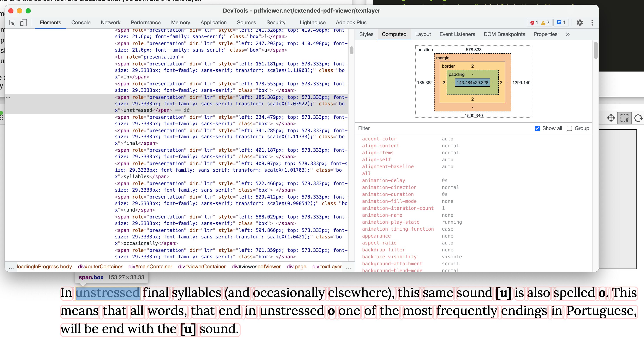Viewport: 644px width, 339px height.
Task: Enable the Group checkbox
Action: click(x=569, y=128)
